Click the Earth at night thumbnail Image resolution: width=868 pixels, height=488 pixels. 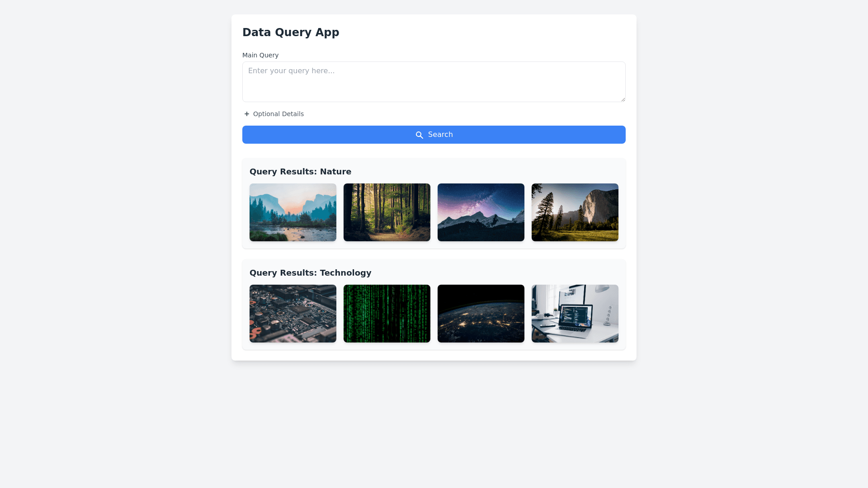coord(481,314)
